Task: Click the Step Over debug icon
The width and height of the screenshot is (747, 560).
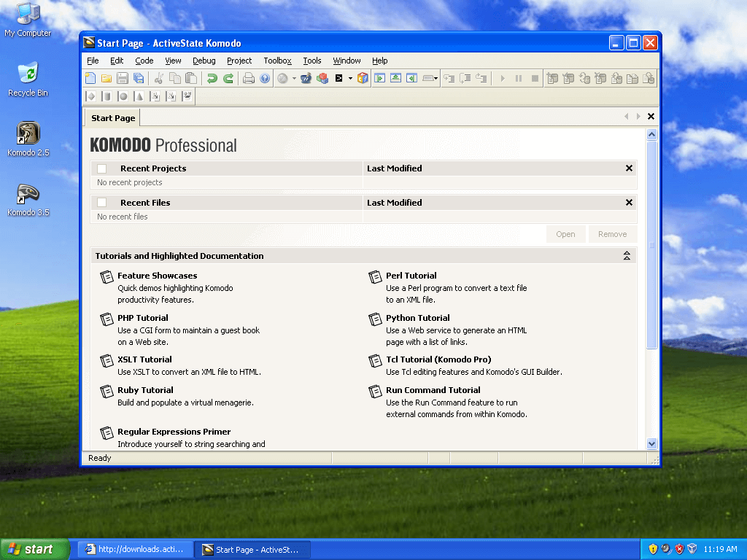Action: (x=465, y=78)
